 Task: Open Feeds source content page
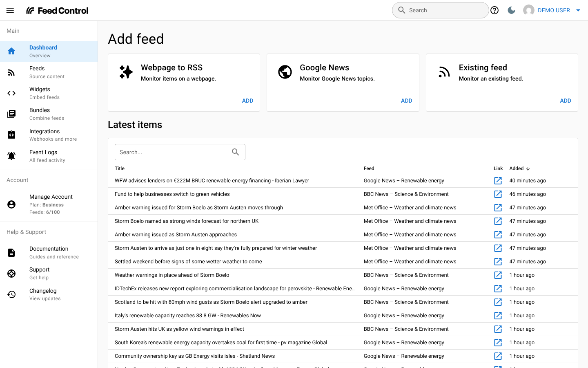(x=49, y=72)
